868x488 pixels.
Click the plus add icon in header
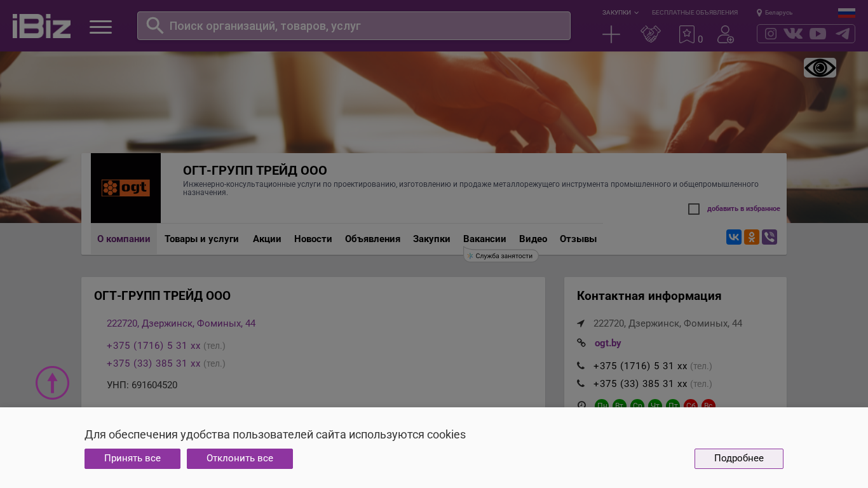[x=611, y=34]
